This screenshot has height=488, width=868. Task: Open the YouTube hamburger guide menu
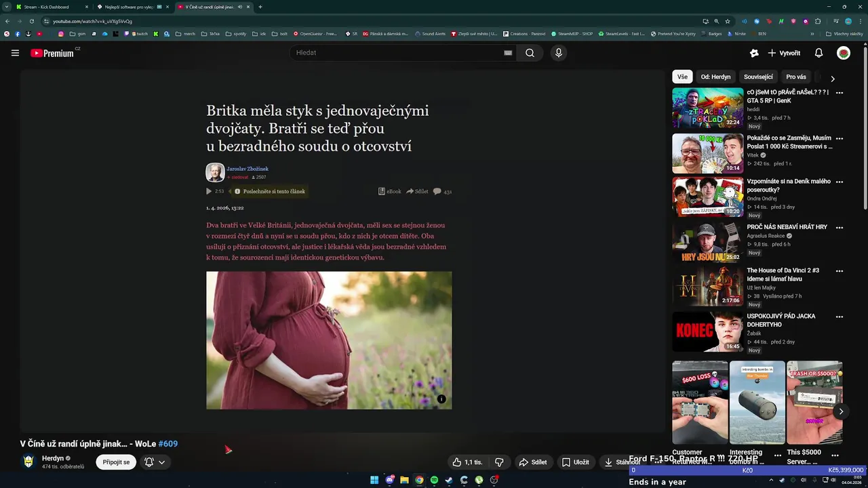[15, 53]
